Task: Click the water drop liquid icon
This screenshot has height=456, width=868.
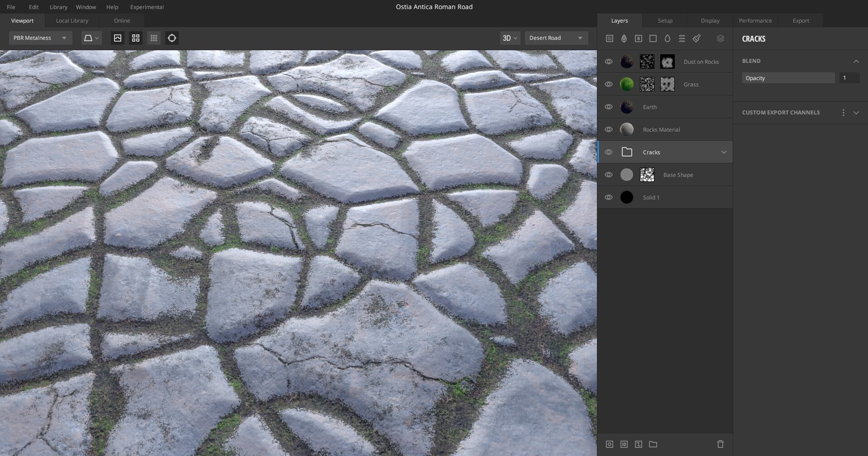Action: [x=667, y=38]
